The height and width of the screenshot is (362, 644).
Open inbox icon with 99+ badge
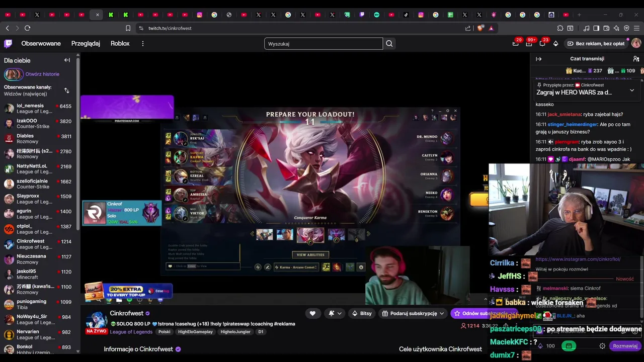tap(529, 44)
